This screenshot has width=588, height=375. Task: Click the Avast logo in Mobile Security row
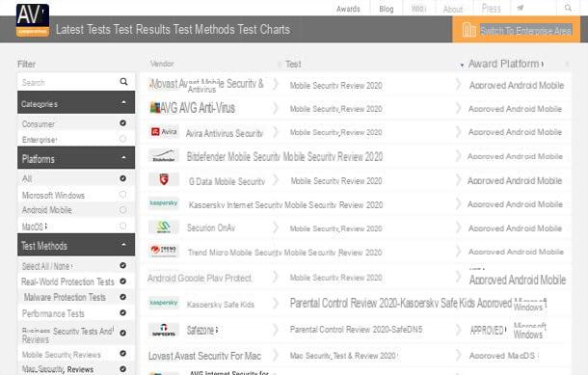tap(152, 84)
